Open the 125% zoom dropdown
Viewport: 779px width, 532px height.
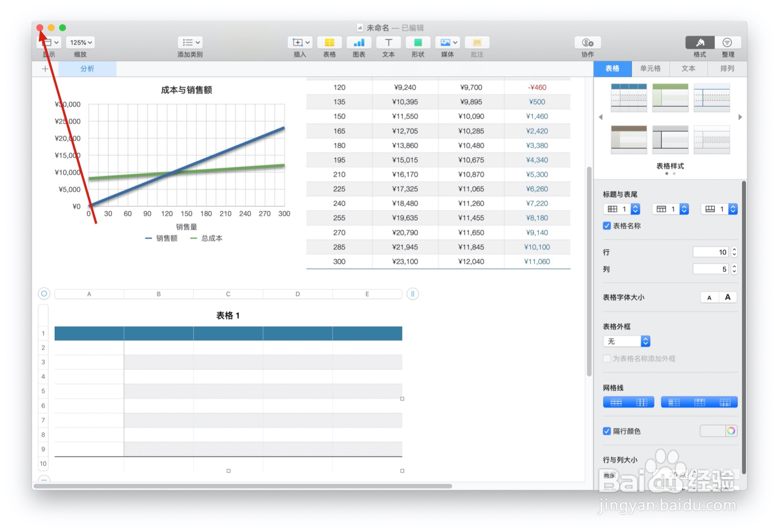(x=80, y=42)
